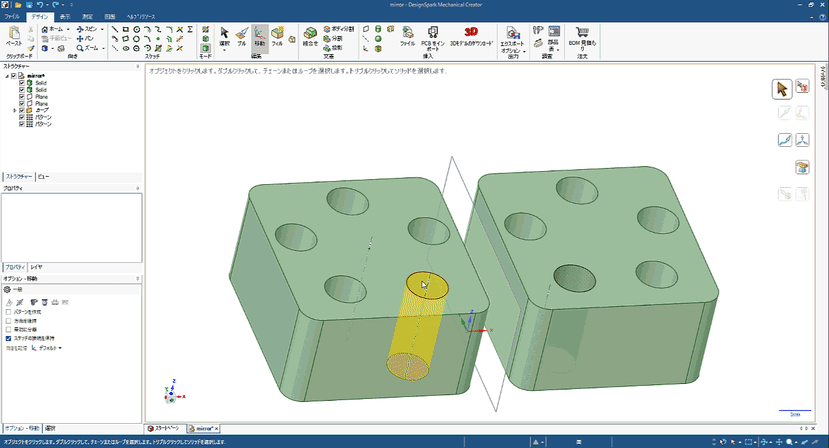Click the yellow highlighted cylinder hole

(416, 328)
